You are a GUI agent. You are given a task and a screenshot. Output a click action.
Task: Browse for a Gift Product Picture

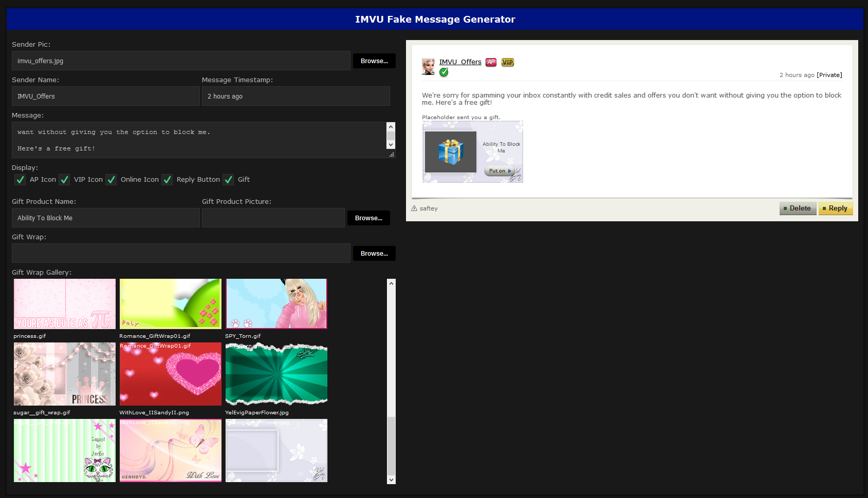coord(368,218)
